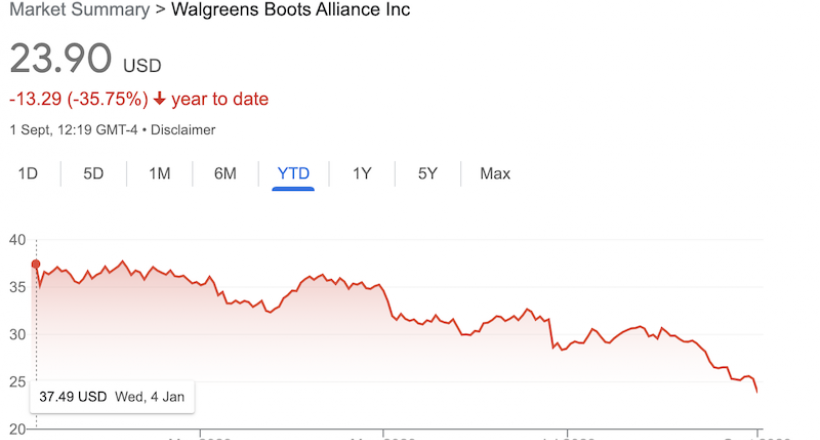Click the 37.49 USD tooltip box
The image size is (820, 440).
[112, 397]
